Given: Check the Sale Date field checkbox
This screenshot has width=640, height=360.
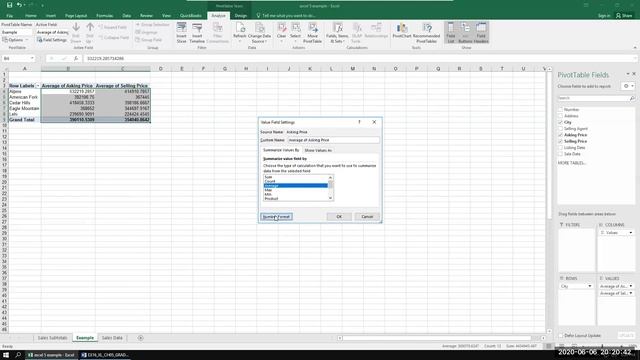Looking at the screenshot, I should click(x=560, y=154).
